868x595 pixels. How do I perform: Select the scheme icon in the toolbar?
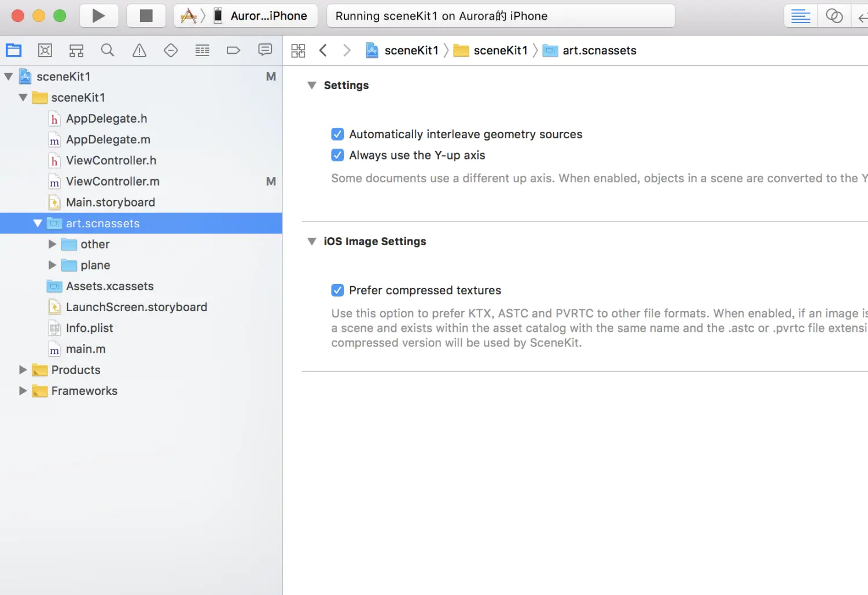(x=189, y=16)
